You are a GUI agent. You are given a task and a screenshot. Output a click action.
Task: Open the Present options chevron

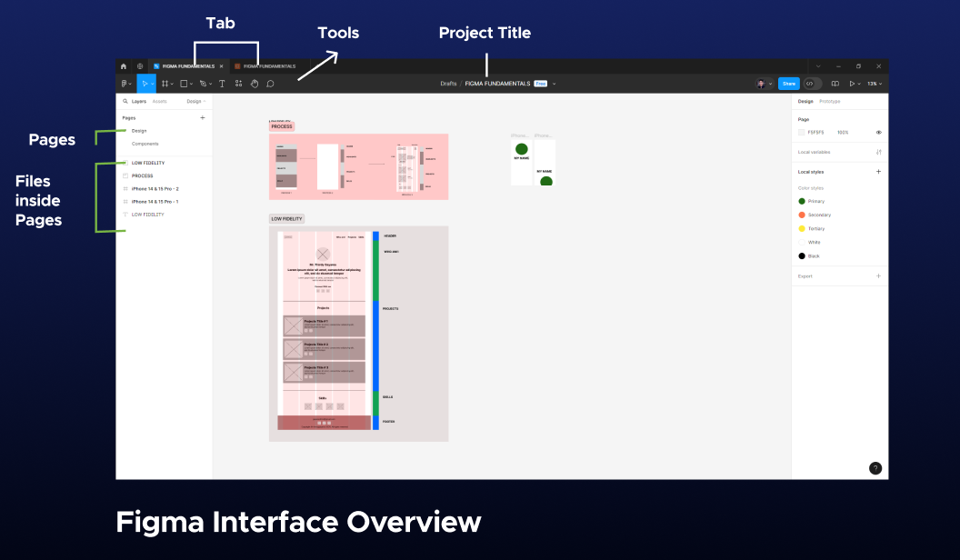(859, 83)
